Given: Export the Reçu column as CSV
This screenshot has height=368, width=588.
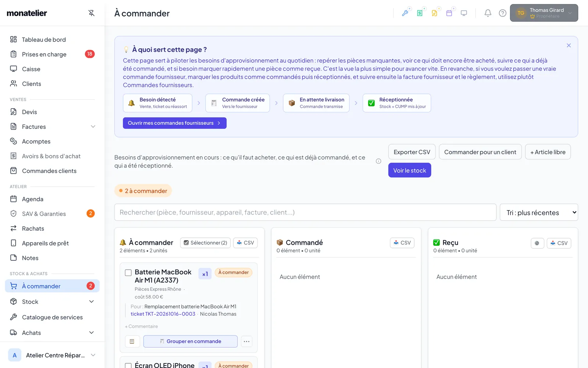Looking at the screenshot, I should [559, 243].
